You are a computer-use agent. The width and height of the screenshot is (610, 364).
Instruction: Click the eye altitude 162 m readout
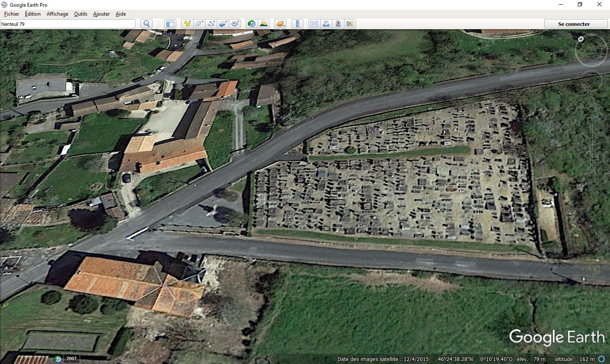pyautogui.click(x=587, y=359)
